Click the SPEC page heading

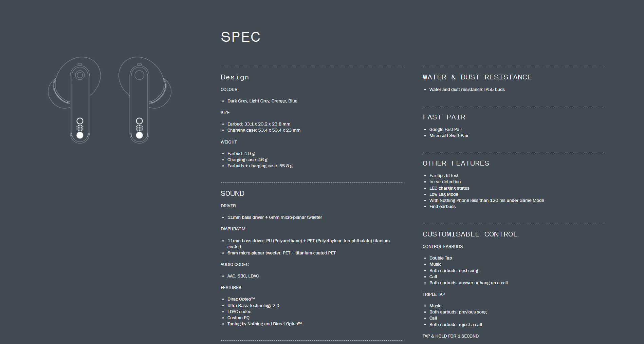[240, 37]
